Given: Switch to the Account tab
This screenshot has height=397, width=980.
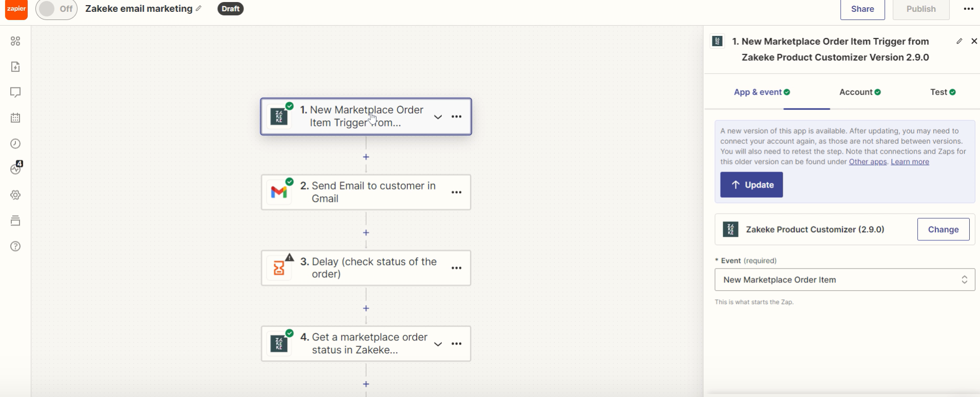Looking at the screenshot, I should coord(860,92).
